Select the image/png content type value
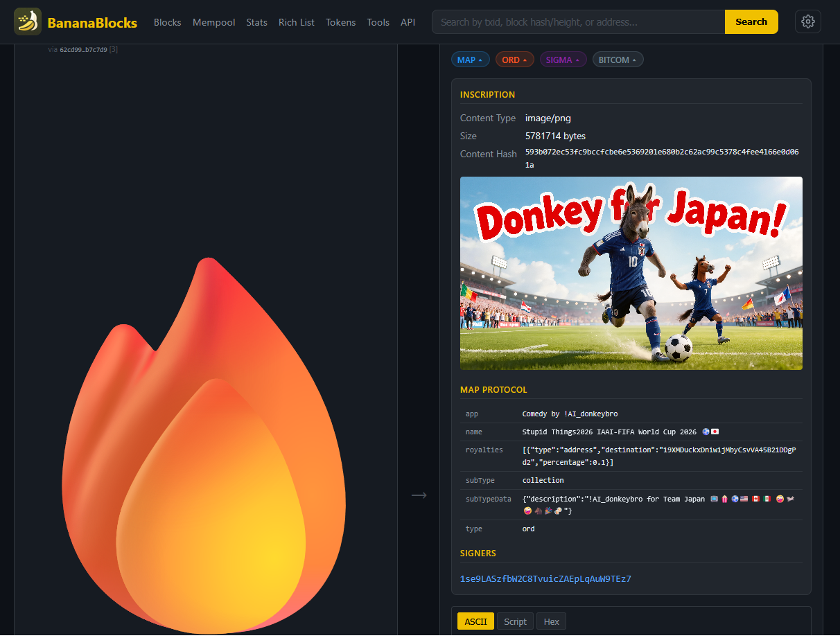 [x=548, y=118]
